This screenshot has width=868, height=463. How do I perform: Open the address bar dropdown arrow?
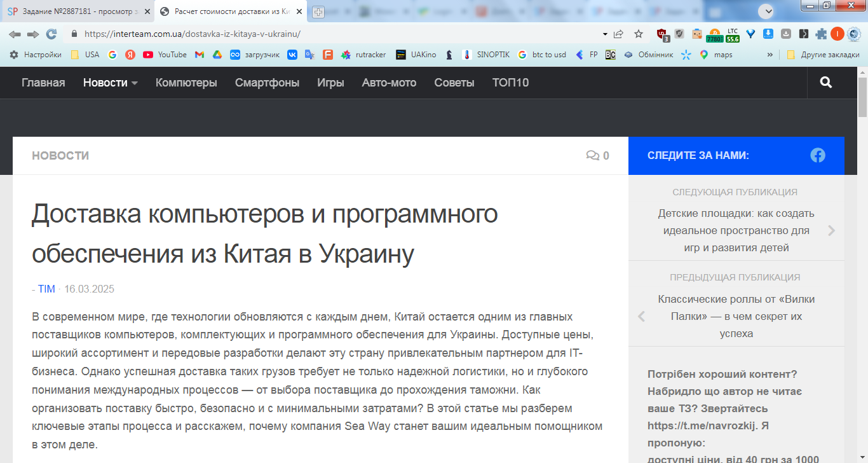[x=605, y=34]
